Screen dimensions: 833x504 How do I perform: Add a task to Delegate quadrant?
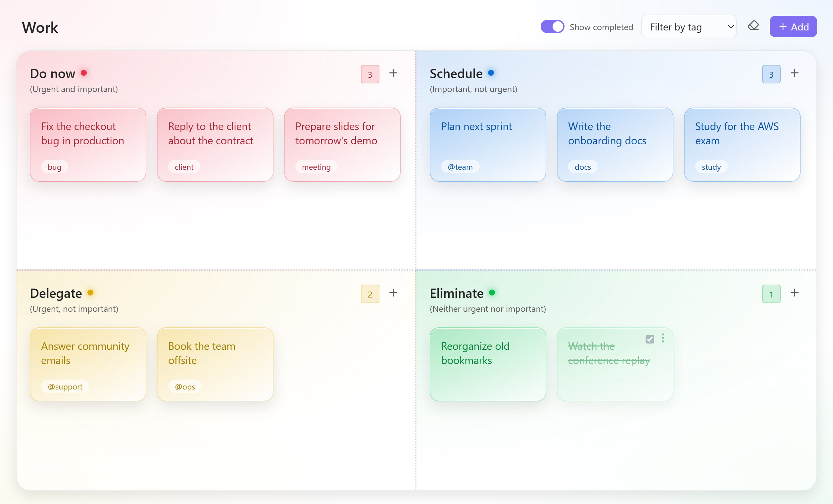click(393, 293)
